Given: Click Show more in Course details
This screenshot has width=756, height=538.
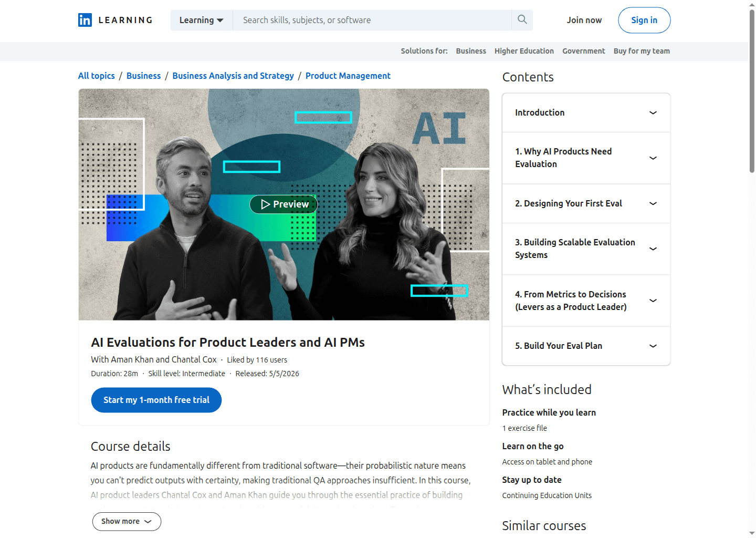Looking at the screenshot, I should click(127, 521).
